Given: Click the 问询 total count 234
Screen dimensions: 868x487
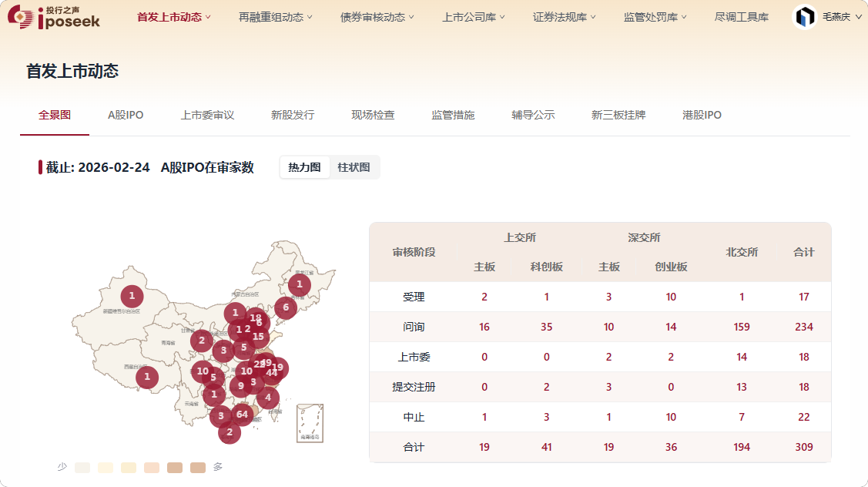Looking at the screenshot, I should (x=803, y=327).
